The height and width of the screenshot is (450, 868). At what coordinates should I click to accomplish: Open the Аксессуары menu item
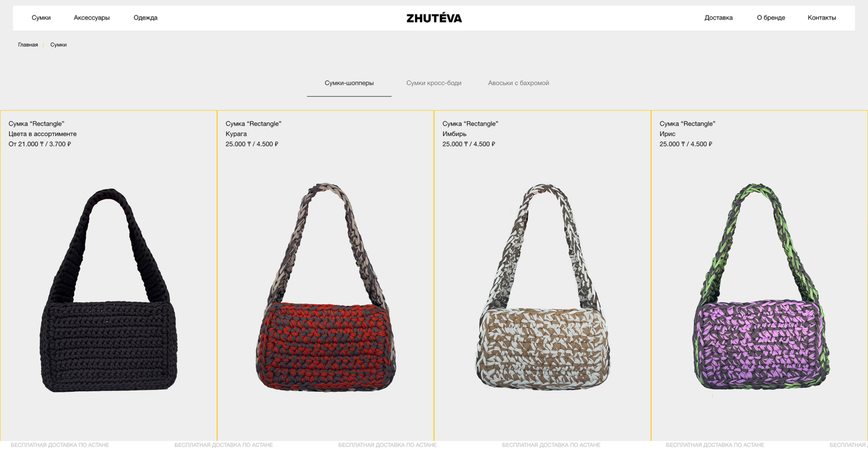(x=91, y=18)
